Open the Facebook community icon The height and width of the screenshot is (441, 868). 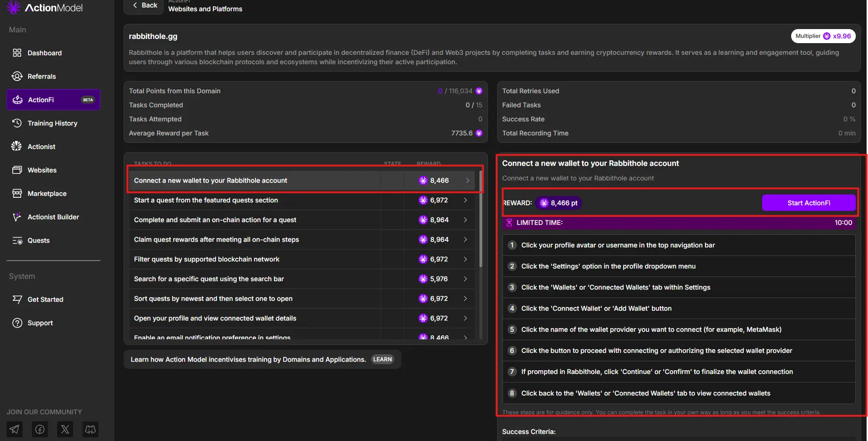pyautogui.click(x=40, y=429)
